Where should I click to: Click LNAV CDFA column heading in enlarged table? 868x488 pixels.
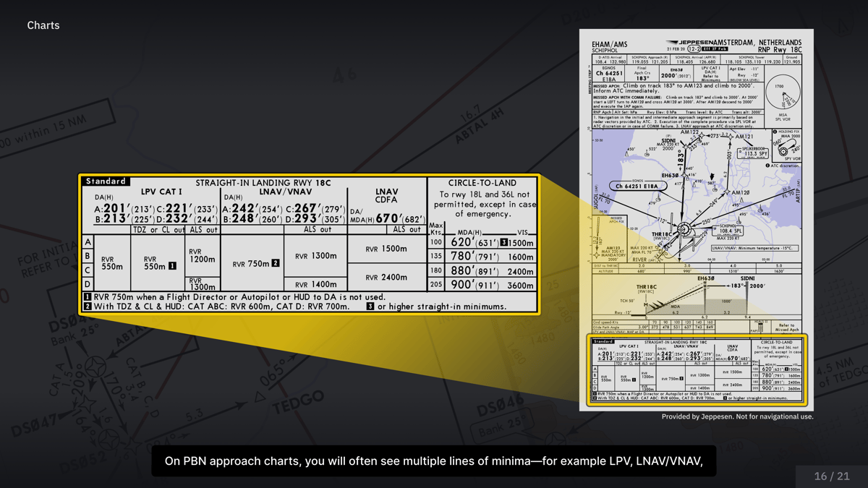387,195
